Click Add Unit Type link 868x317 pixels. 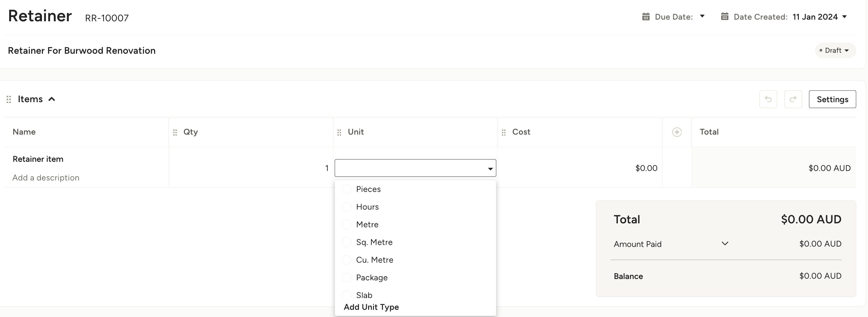click(371, 307)
